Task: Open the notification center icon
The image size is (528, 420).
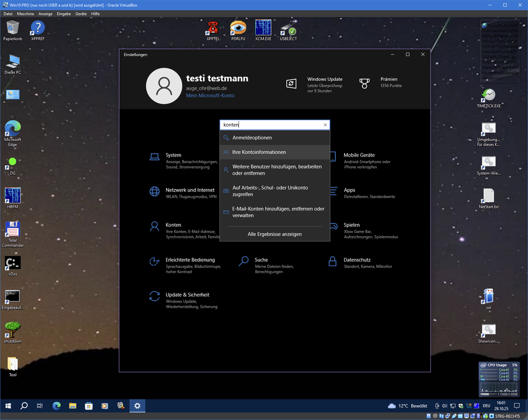Action: tap(517, 406)
